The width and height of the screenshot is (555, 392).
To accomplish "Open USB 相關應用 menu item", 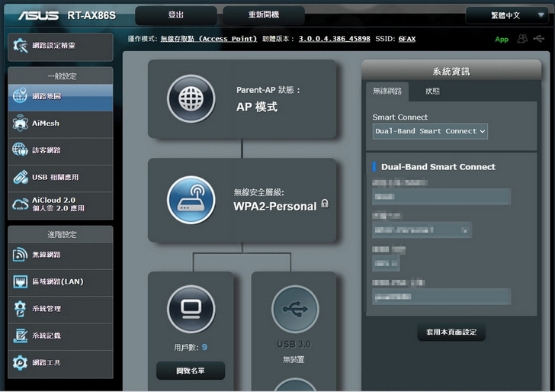I will point(60,178).
